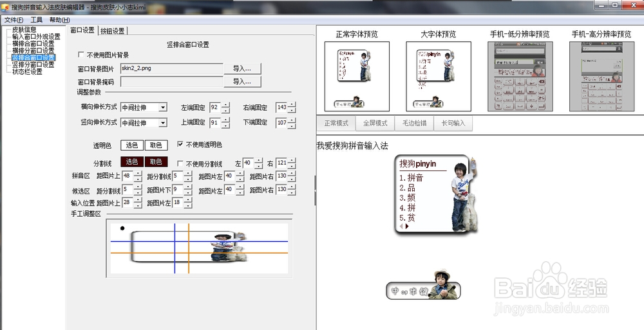Image resolution: width=644 pixels, height=330 pixels.
Task: Click the 手工调整区 skin adjustment canvas
Action: (199, 248)
